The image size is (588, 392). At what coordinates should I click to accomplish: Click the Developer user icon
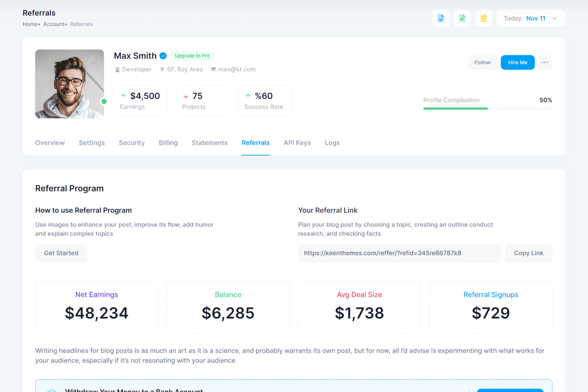[x=118, y=70]
